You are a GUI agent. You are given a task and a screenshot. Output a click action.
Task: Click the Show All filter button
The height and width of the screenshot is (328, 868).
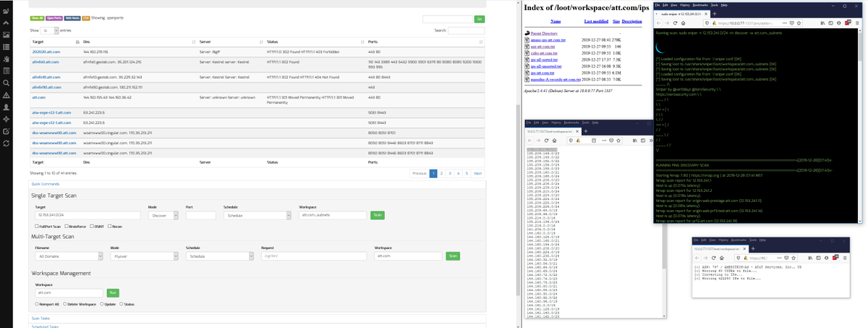point(37,17)
